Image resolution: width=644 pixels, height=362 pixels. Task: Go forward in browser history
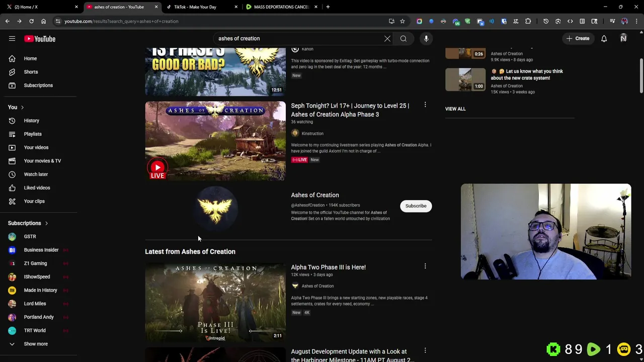[19, 21]
